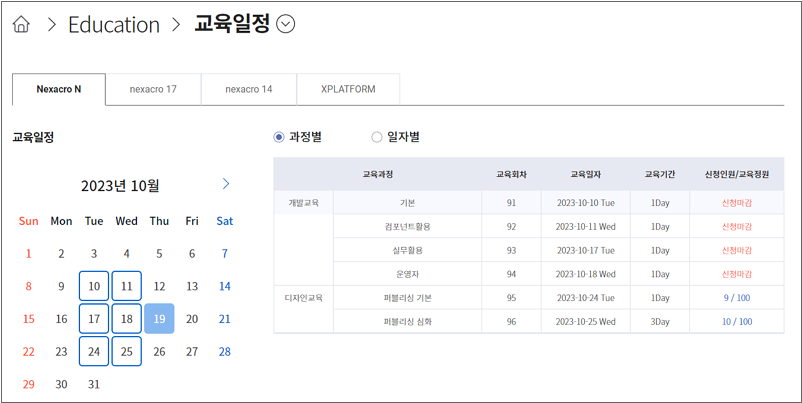The image size is (802, 403).
Task: Expand the 교육일정 dropdown chevron
Action: coord(286,25)
